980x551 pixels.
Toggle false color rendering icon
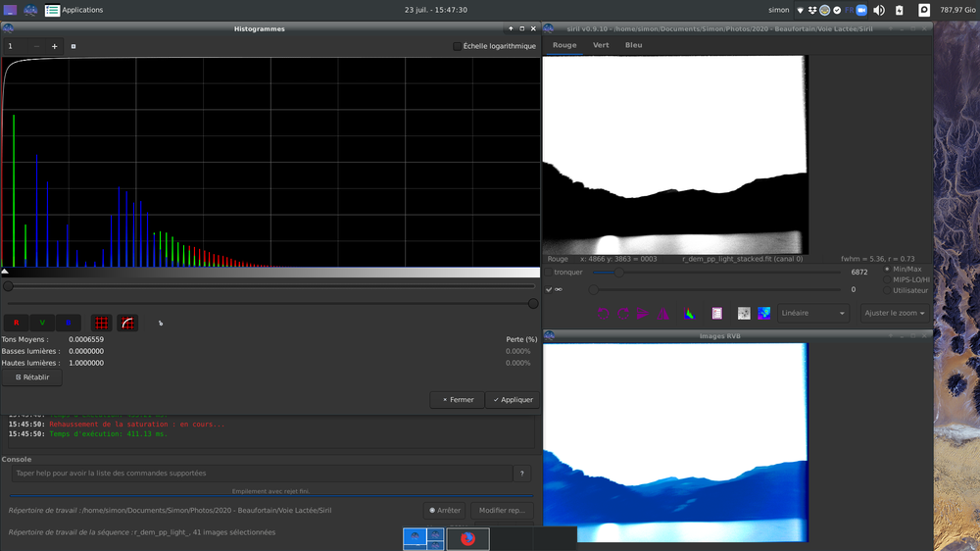tap(763, 314)
